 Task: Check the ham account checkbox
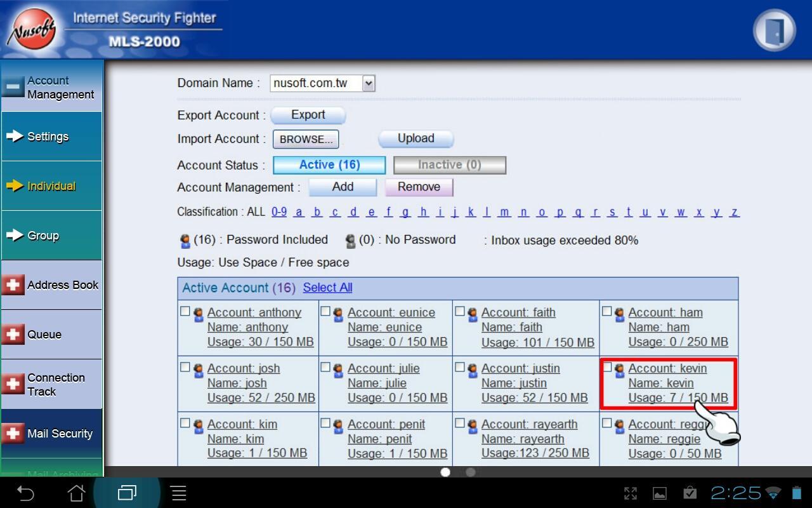607,311
